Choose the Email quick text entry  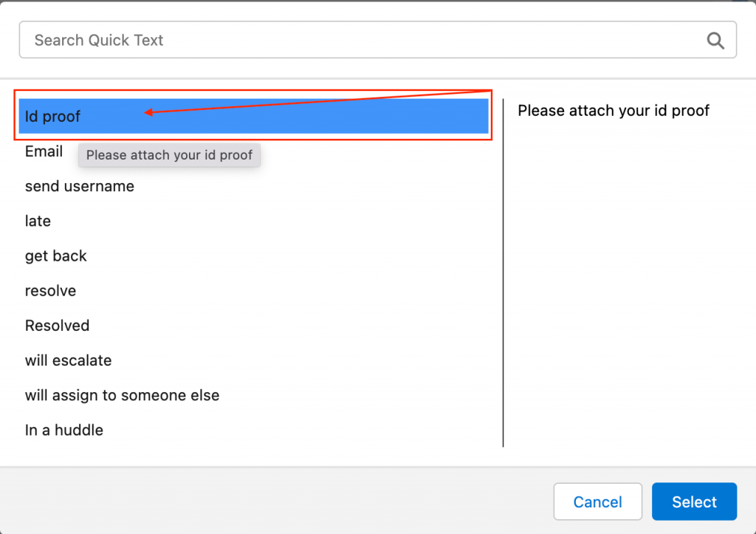[x=44, y=151]
